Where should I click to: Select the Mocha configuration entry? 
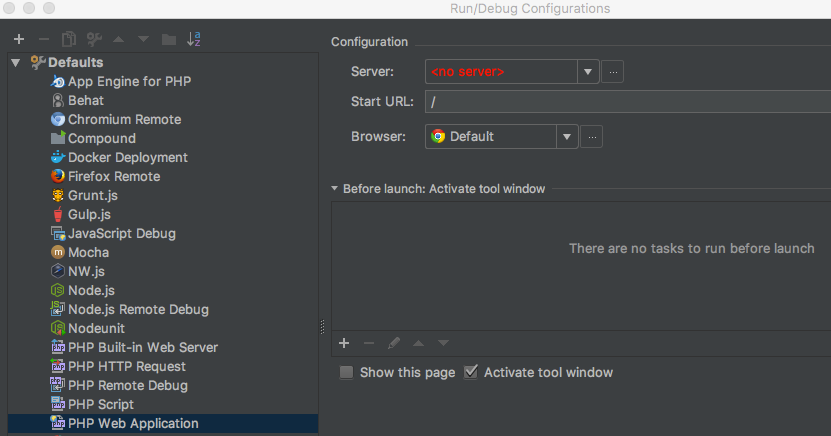point(88,252)
